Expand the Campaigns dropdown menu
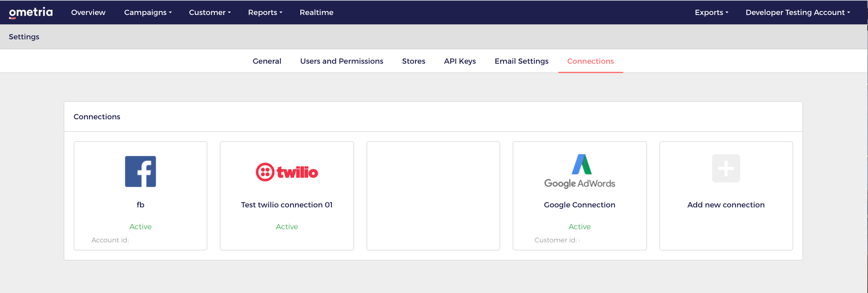The image size is (868, 293). click(148, 12)
